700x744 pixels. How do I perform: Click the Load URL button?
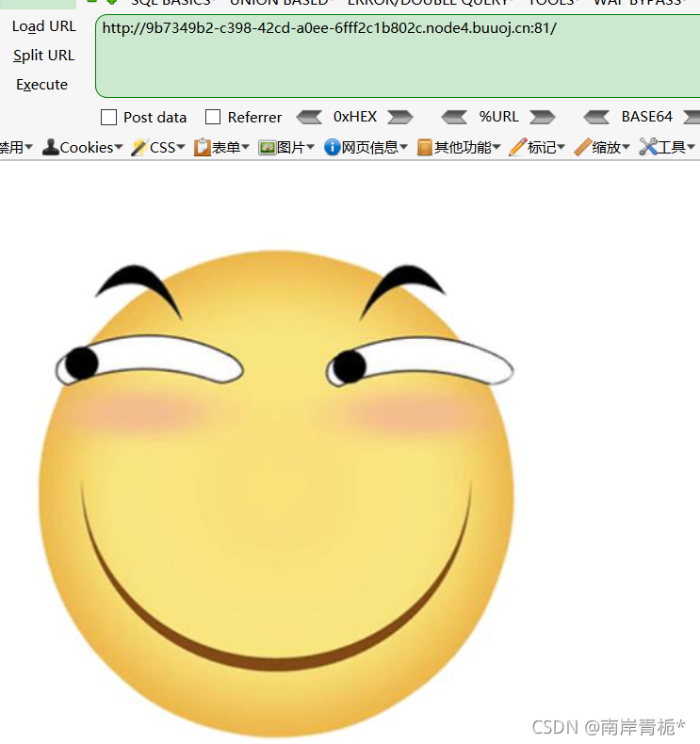pos(43,26)
